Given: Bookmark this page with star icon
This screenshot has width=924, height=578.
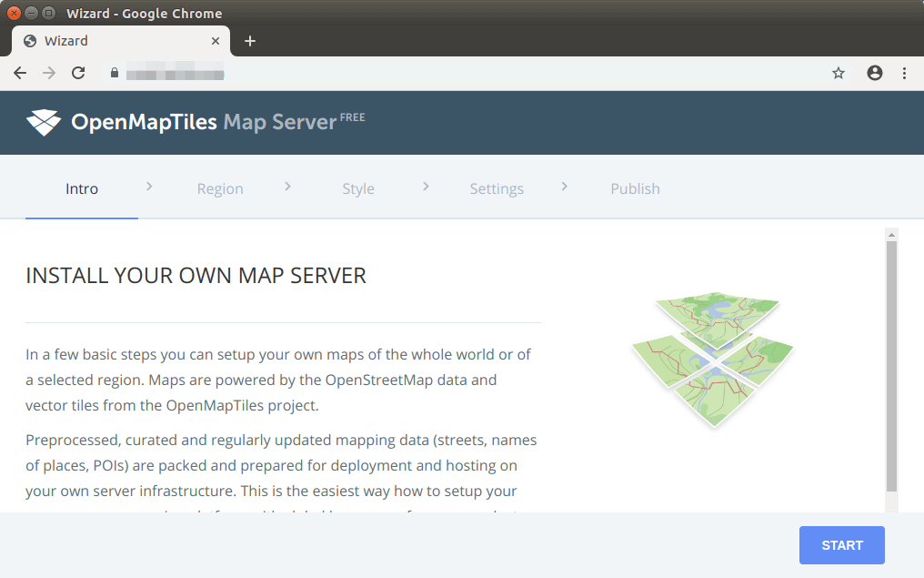Looking at the screenshot, I should (x=839, y=73).
